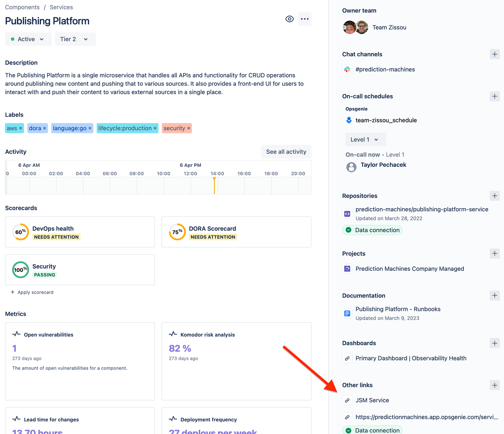The width and height of the screenshot is (504, 434).
Task: Open the publishing-platform-service repository link
Action: [x=422, y=210]
